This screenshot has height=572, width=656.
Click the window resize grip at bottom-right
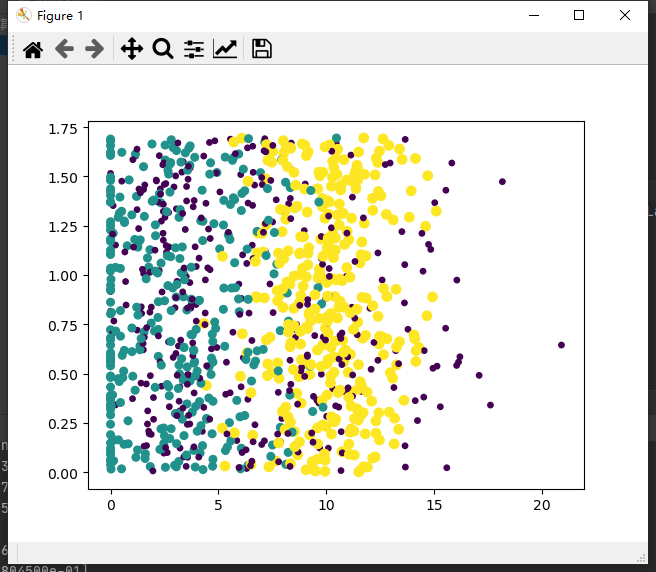(642, 559)
